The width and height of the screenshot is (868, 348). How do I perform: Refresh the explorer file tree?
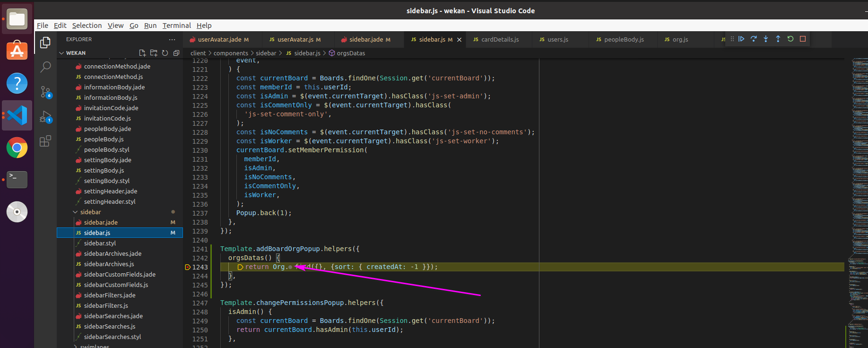coord(165,53)
